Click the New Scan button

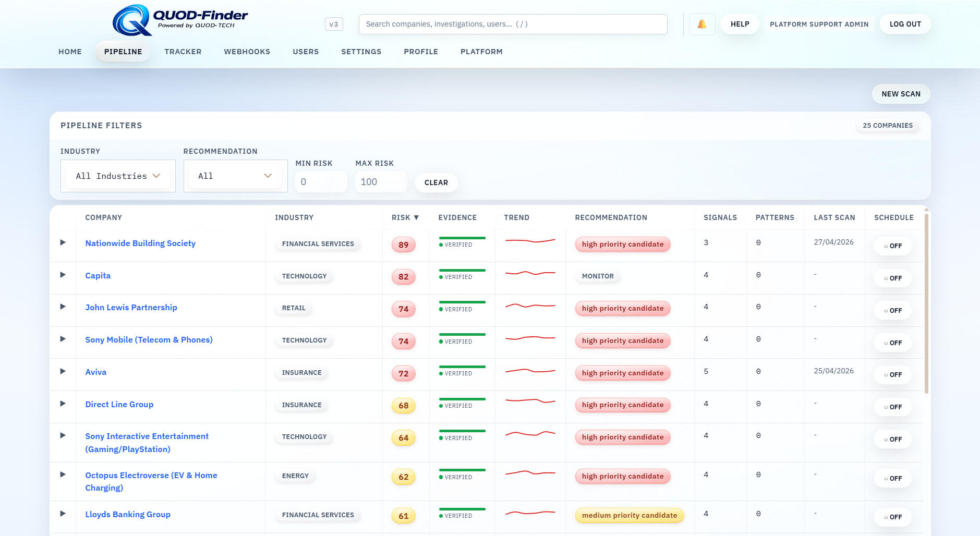point(901,94)
